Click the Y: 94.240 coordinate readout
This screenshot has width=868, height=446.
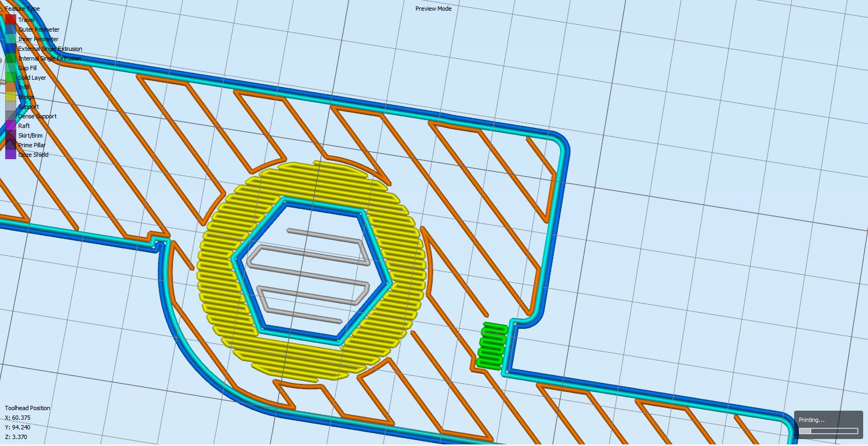(18, 427)
